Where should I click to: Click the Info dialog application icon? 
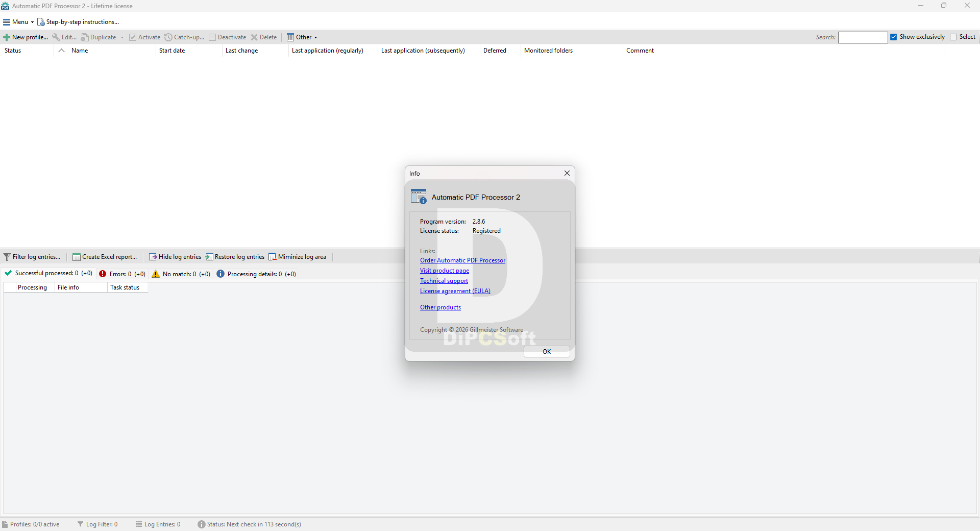(x=419, y=197)
